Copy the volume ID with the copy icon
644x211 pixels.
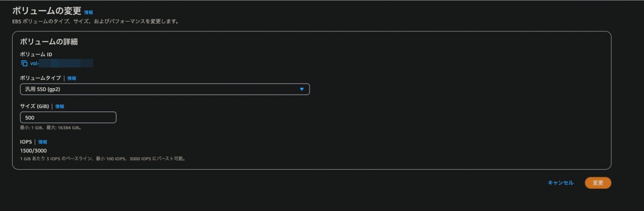click(24, 63)
